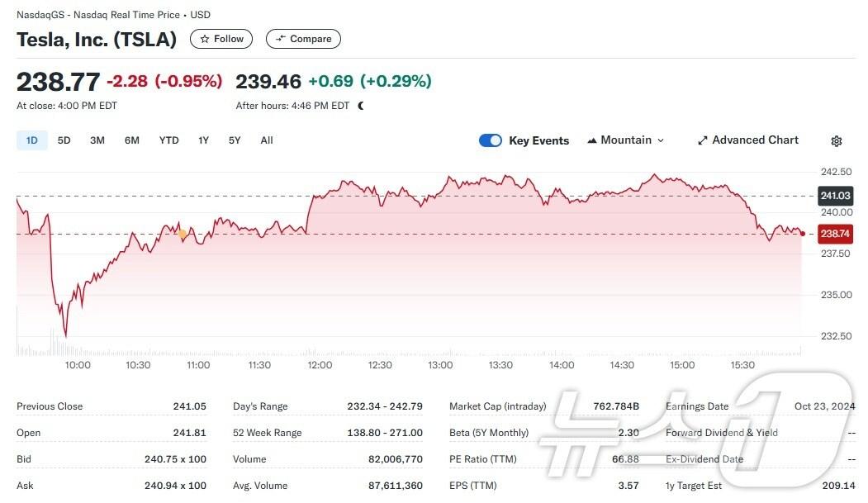Click the red current price dot on chart
868x503 pixels.
point(803,234)
